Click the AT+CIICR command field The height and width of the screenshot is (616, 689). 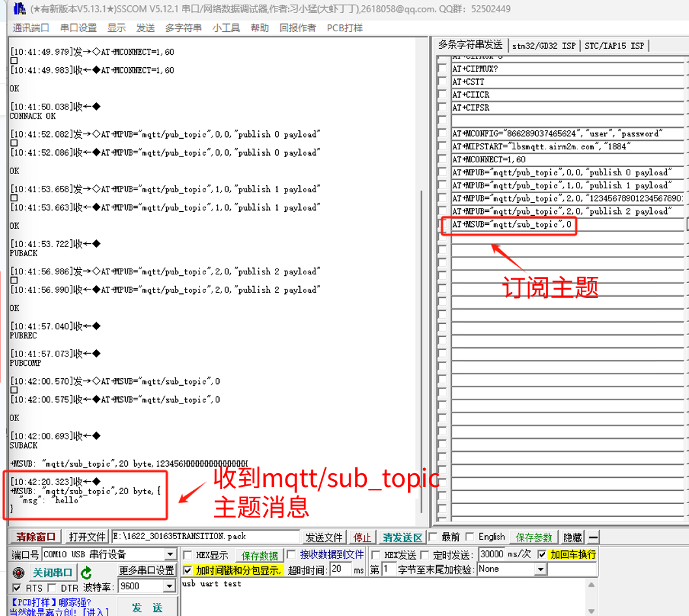567,95
